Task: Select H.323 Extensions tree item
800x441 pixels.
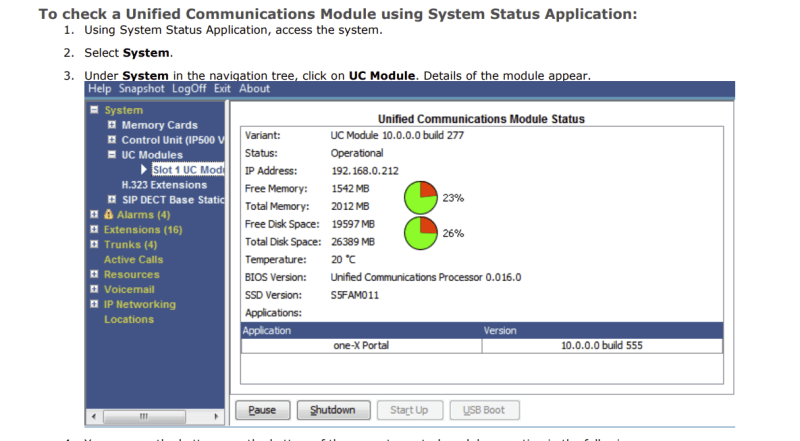Action: tap(164, 185)
